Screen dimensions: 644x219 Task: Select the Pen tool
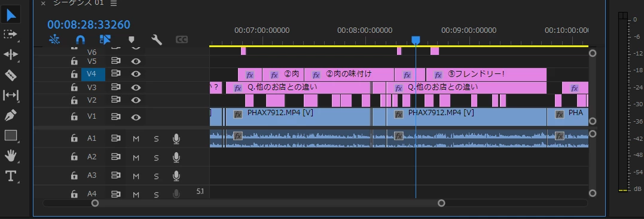pos(11,115)
